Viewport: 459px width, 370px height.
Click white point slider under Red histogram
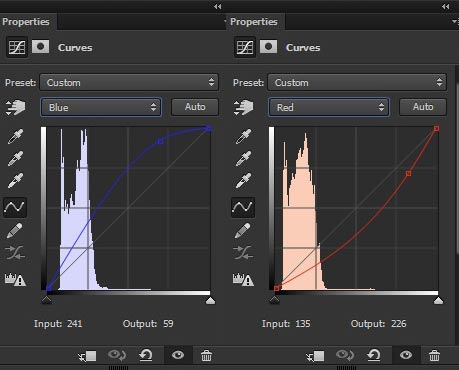438,301
